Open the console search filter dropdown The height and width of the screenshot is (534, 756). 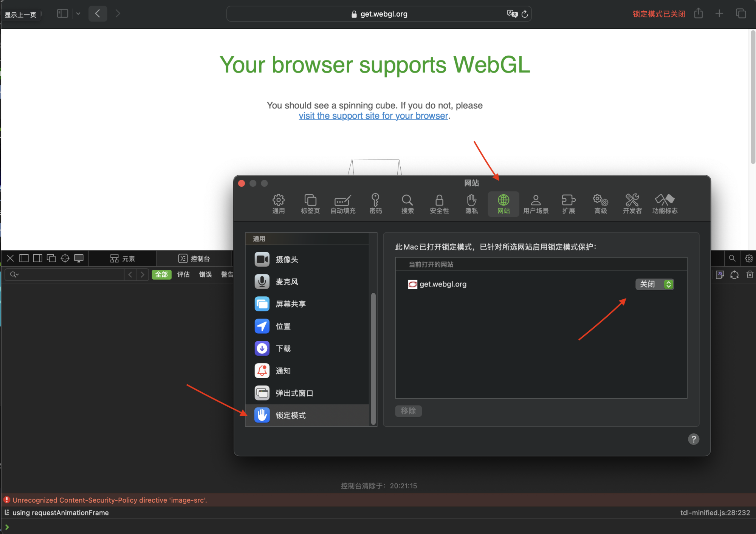14,274
